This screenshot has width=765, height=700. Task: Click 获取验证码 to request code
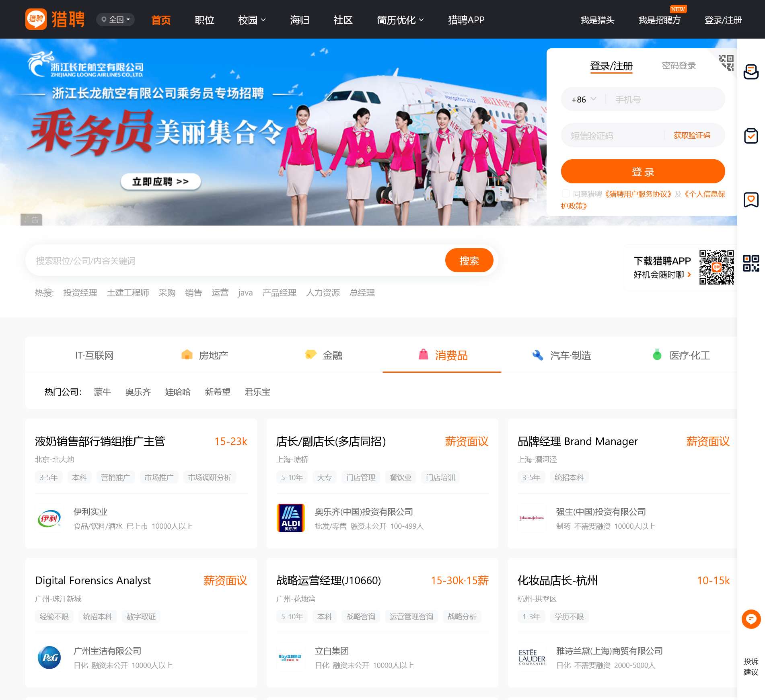tap(692, 135)
